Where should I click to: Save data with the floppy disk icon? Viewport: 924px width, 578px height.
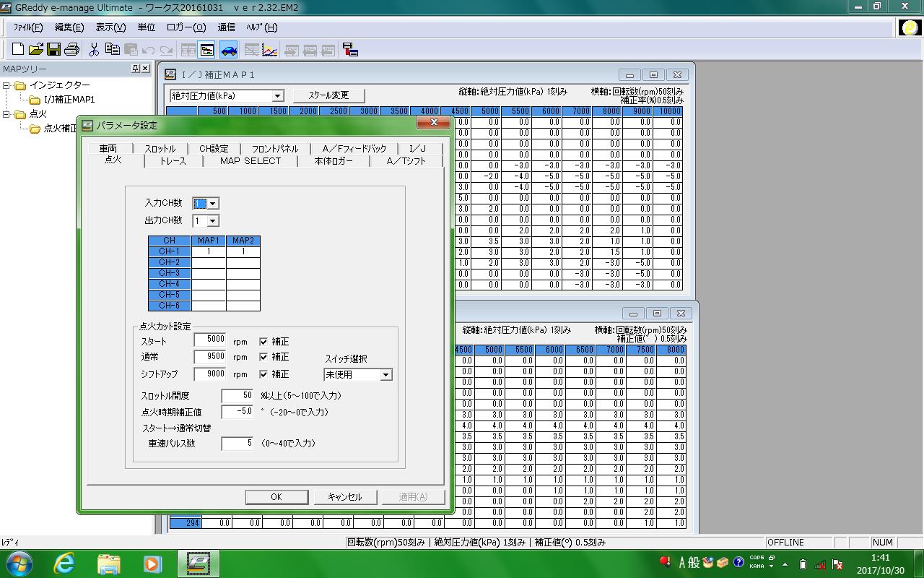pos(53,50)
